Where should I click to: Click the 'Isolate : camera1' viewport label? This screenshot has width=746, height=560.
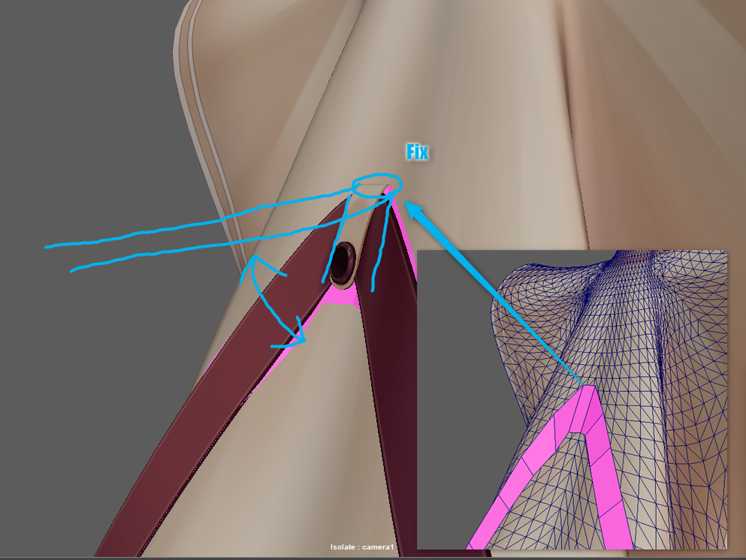click(362, 547)
